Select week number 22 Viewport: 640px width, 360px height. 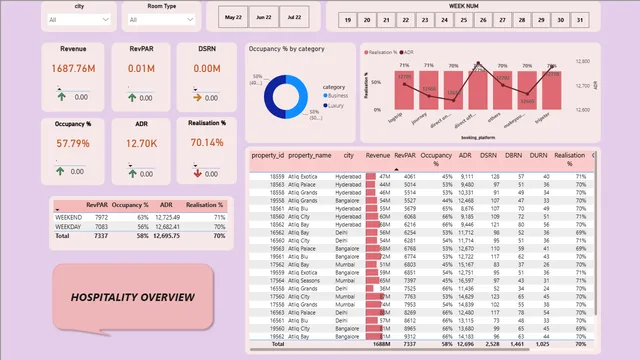[406, 20]
